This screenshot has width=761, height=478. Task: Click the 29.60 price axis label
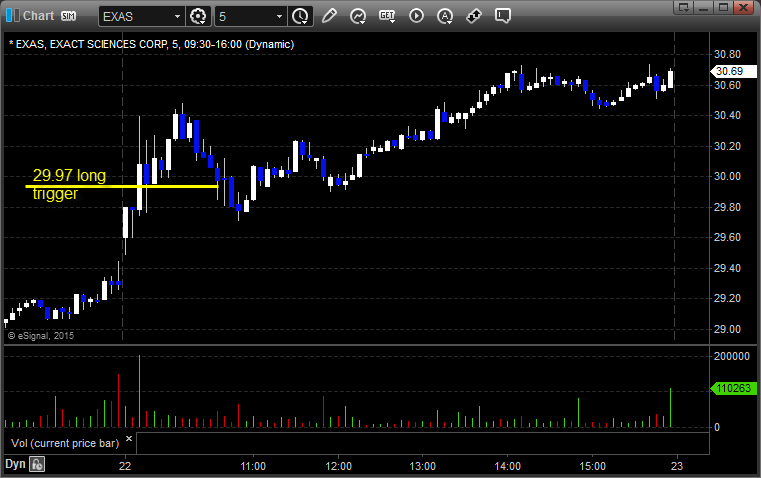click(x=727, y=237)
